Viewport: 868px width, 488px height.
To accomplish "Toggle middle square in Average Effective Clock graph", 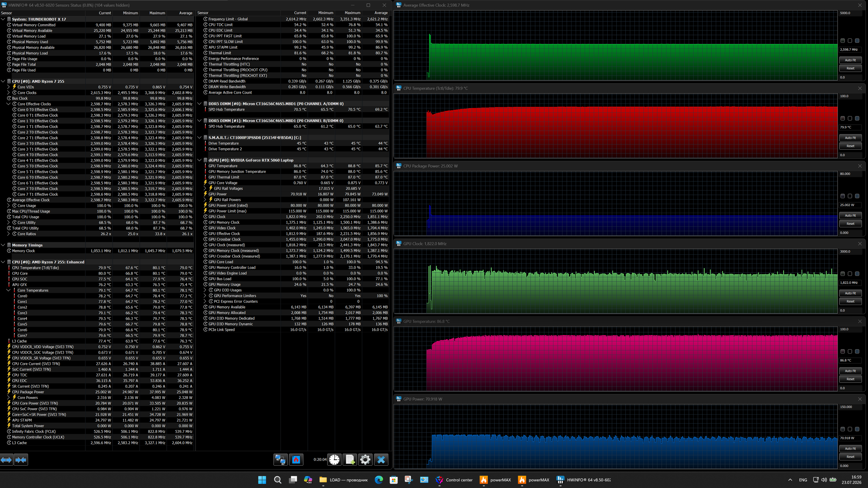I will coord(850,41).
